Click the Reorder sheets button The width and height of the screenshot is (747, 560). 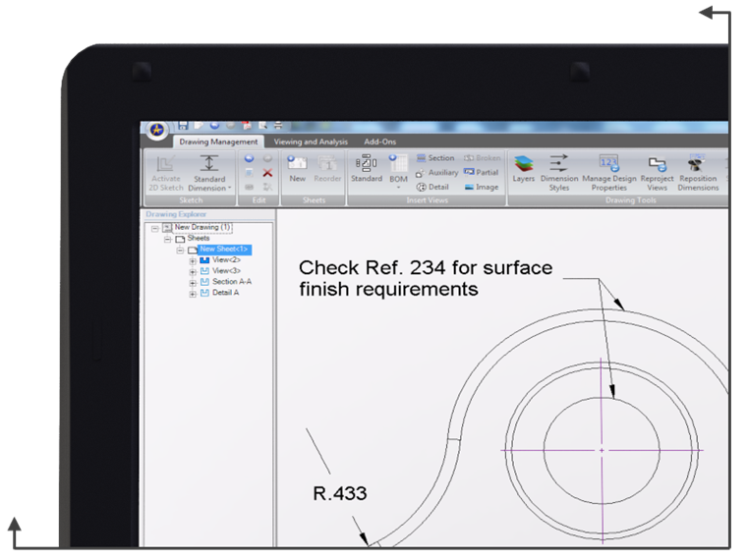point(327,169)
